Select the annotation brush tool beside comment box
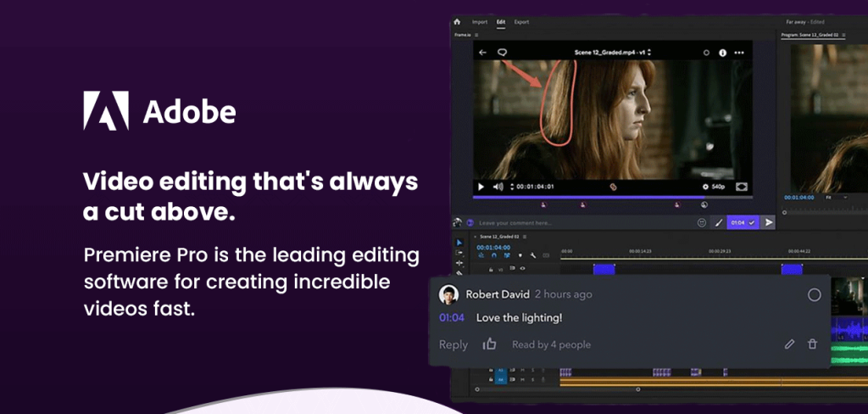The image size is (868, 414). pos(719,222)
